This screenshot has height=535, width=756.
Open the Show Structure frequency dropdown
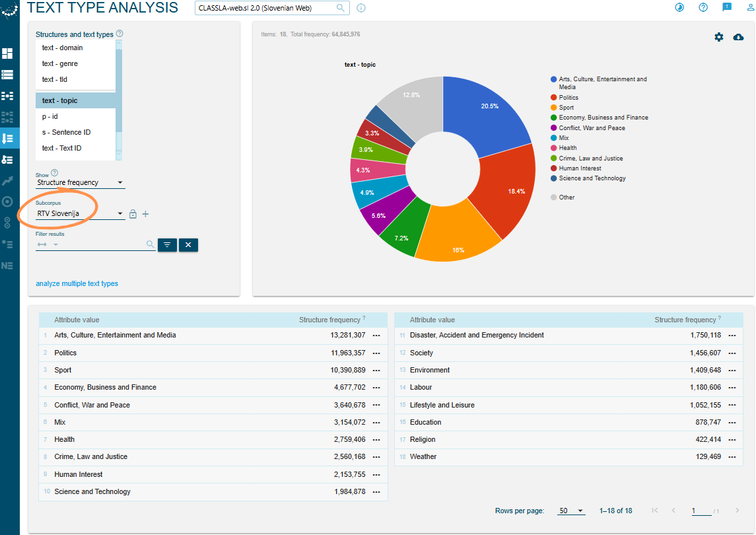[x=81, y=182]
